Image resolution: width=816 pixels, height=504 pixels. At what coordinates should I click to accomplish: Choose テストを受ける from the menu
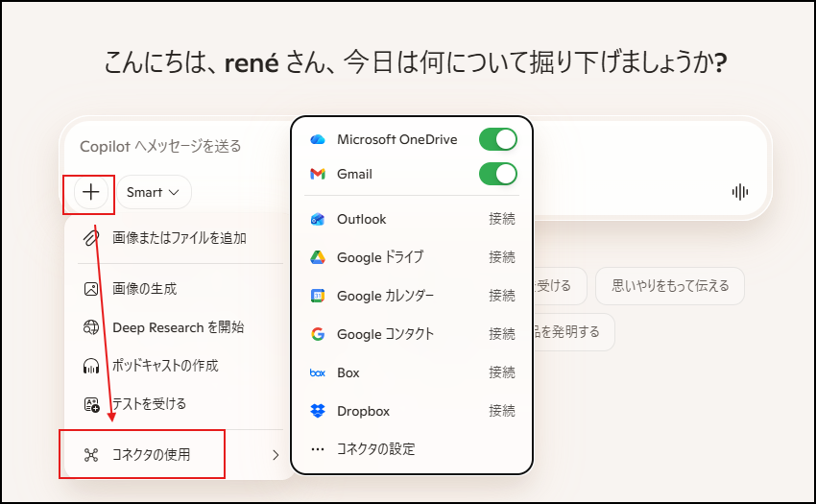pyautogui.click(x=180, y=404)
